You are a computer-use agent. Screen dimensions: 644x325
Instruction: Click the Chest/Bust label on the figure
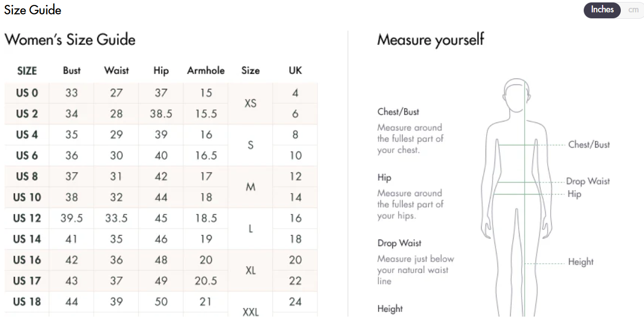click(x=589, y=145)
